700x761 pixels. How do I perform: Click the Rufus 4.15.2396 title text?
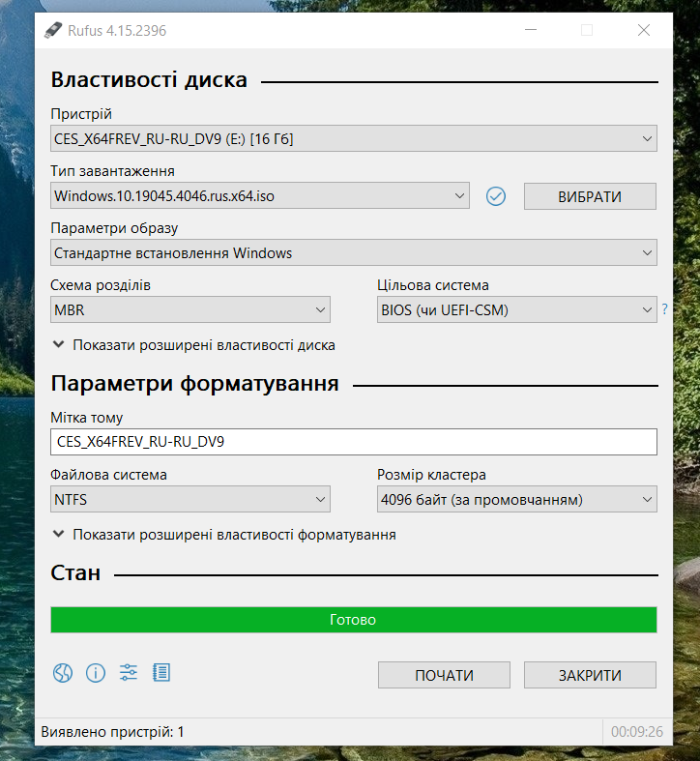[x=117, y=31]
